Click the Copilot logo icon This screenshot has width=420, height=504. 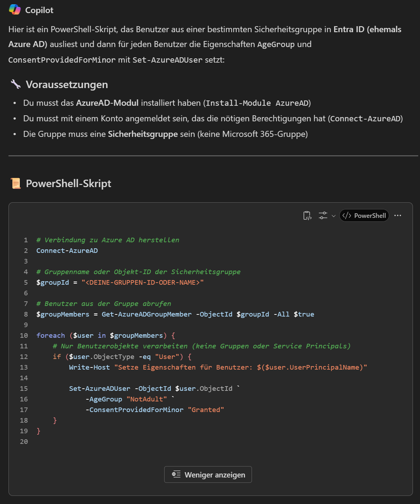(x=15, y=10)
